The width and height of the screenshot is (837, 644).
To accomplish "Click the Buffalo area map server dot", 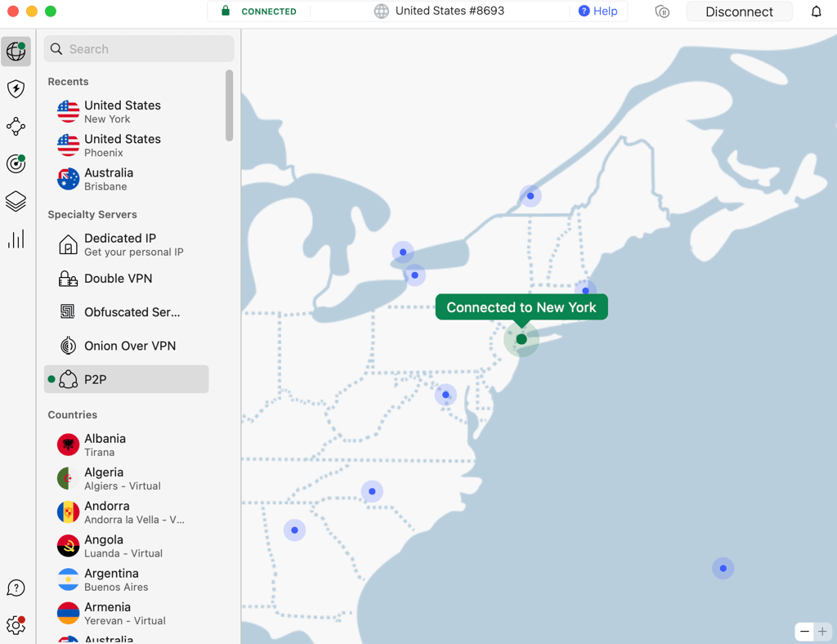I will click(414, 275).
